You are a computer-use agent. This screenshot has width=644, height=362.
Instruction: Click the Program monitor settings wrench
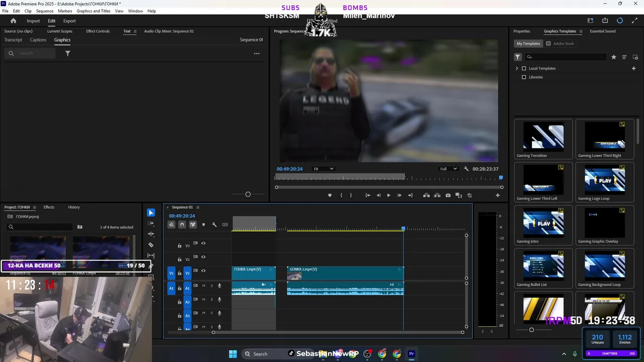coord(466,169)
